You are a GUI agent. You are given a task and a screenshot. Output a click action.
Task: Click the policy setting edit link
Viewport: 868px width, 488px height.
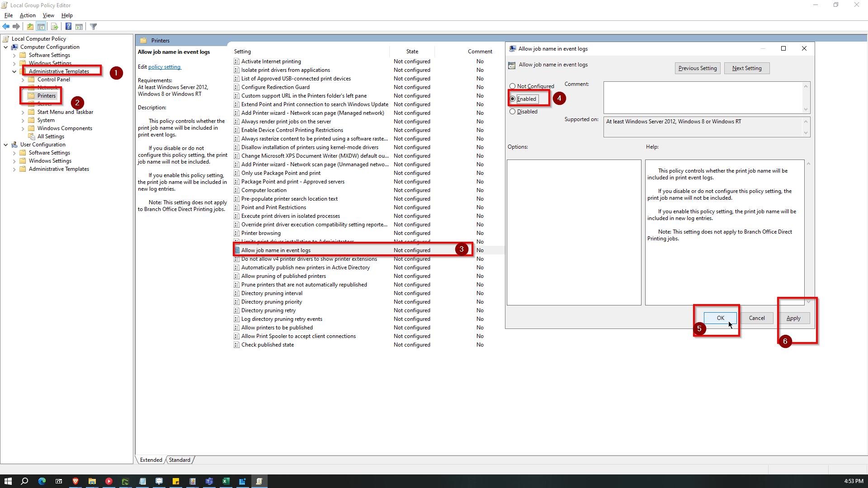coord(165,67)
